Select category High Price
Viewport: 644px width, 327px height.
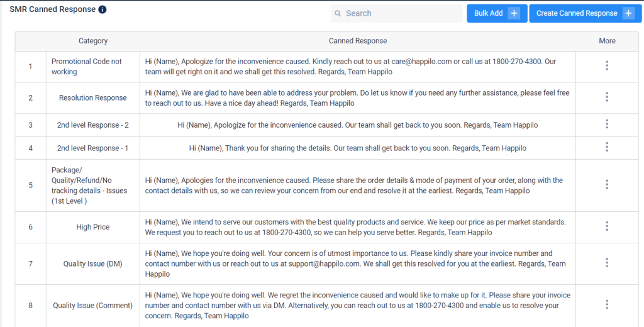point(93,227)
